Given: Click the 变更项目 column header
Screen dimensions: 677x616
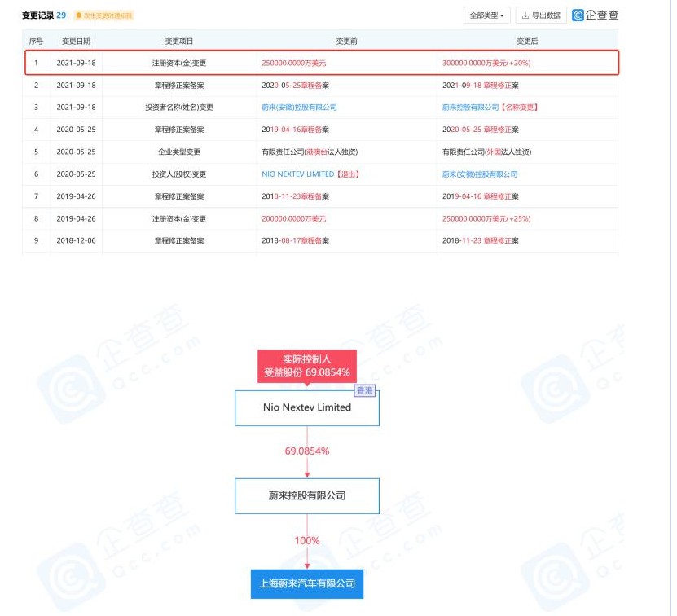Looking at the screenshot, I should pos(179,41).
